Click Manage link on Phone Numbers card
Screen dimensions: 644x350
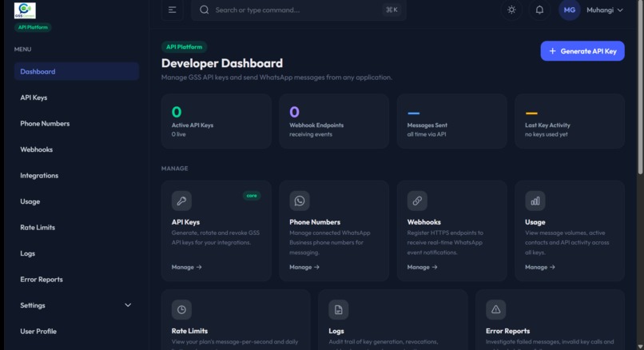click(304, 267)
